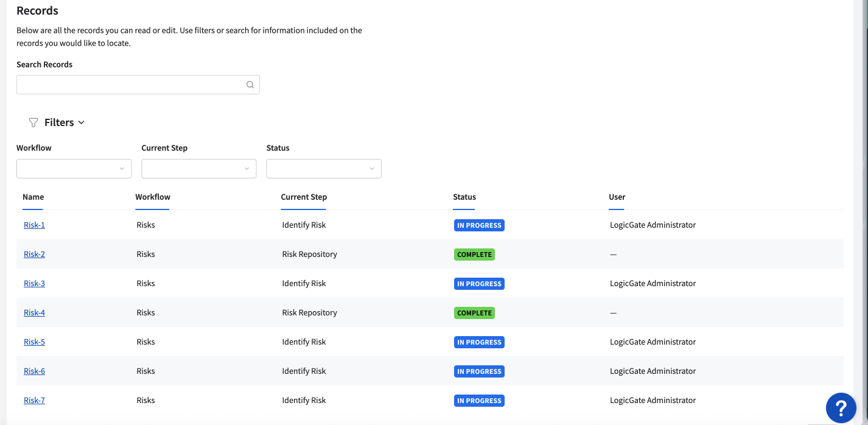Sort by the Current Step column header
This screenshot has height=425, width=868.
coord(304,197)
